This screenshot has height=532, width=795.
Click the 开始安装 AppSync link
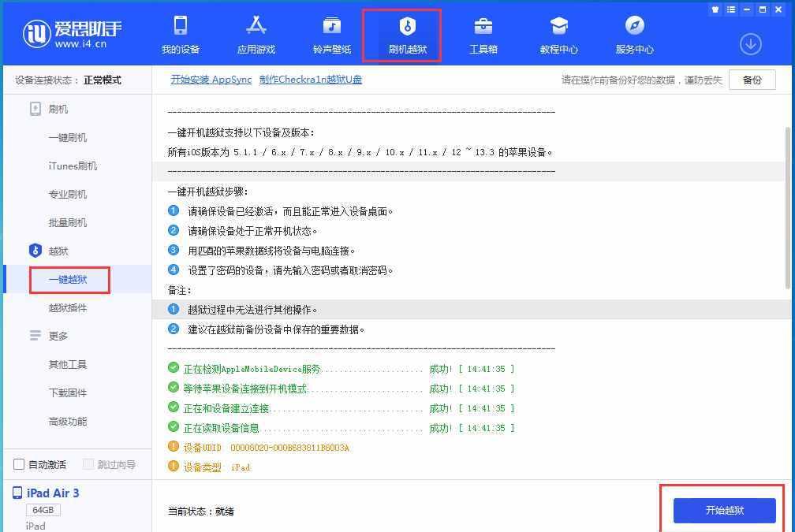click(211, 80)
